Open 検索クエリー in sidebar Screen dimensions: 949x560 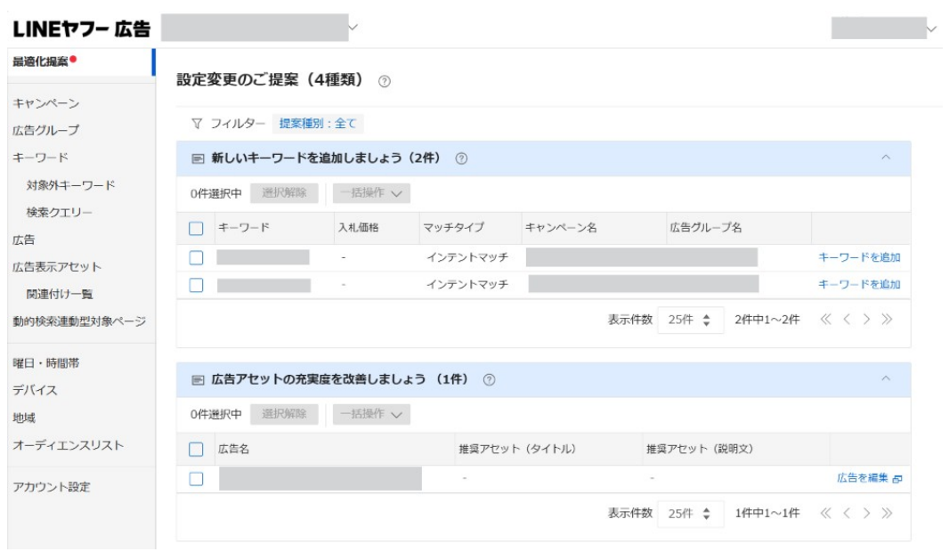coord(59,213)
